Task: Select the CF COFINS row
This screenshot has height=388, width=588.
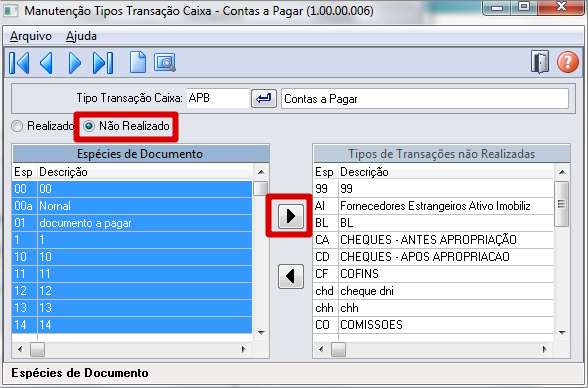Action: pos(434,274)
